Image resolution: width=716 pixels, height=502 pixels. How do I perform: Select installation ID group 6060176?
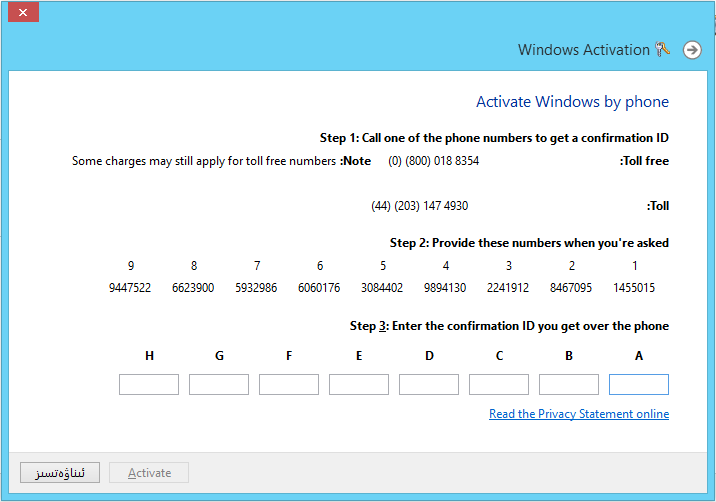click(x=319, y=288)
